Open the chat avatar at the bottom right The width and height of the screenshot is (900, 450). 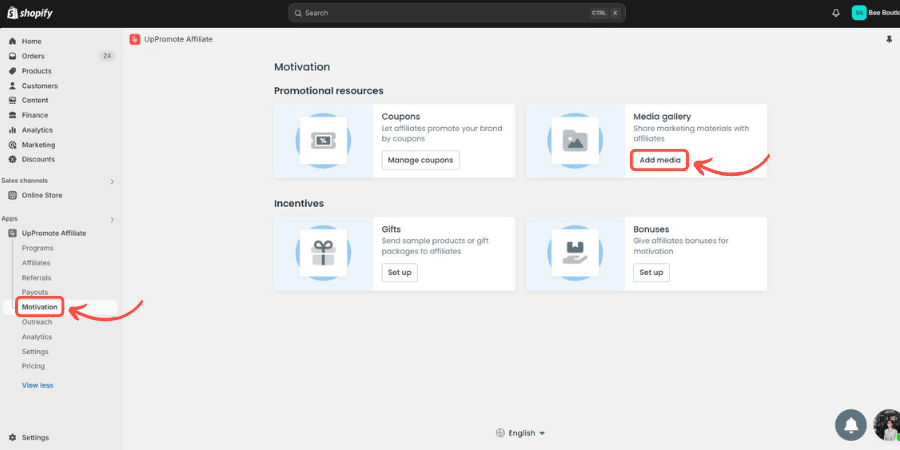click(x=887, y=425)
